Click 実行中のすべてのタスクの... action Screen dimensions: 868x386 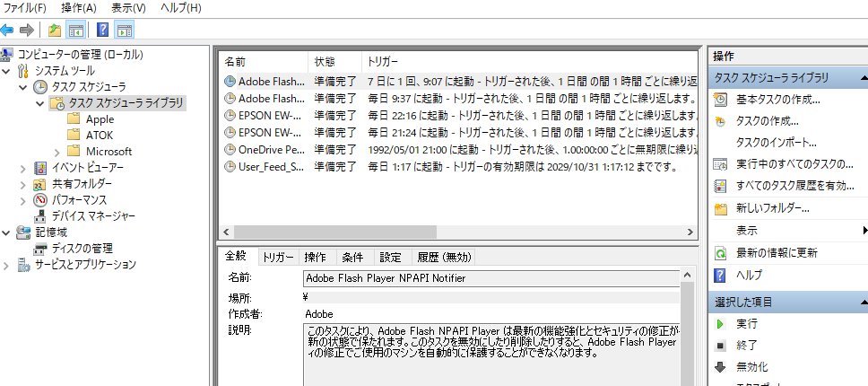[794, 164]
